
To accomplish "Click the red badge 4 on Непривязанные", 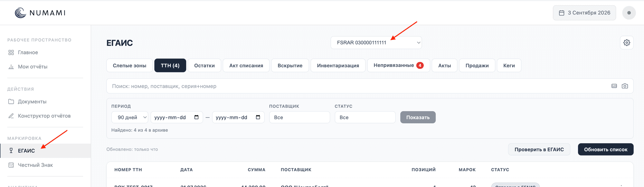I will tap(420, 65).
